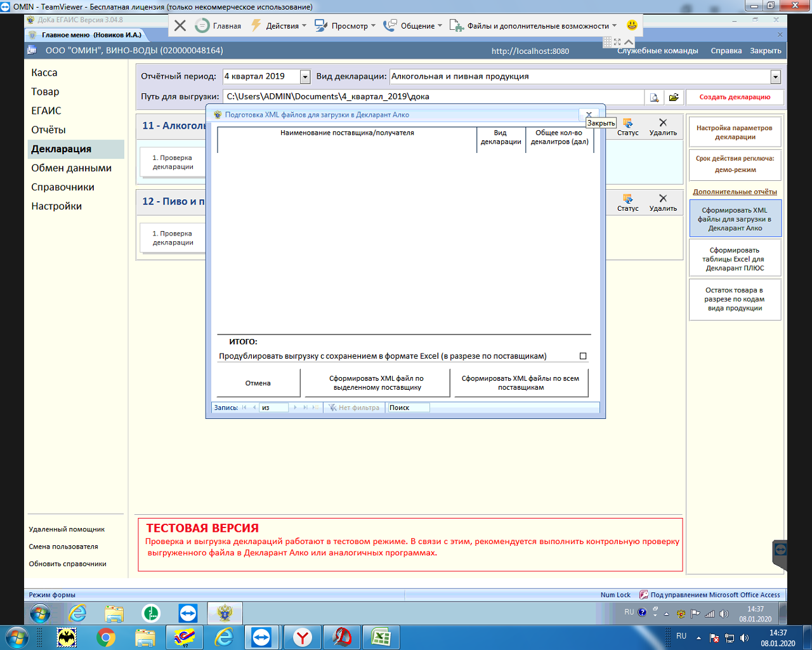Screen dimensions: 812x650
Task: Click the TeamViewer close session X icon
Action: 180,25
